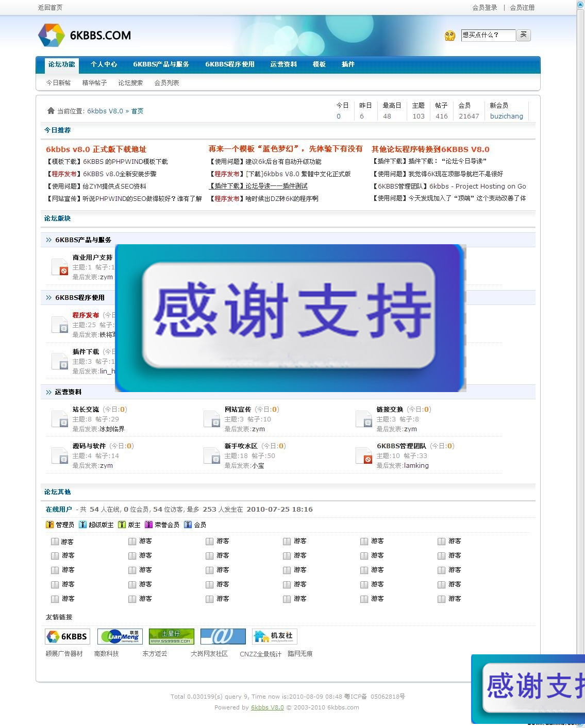This screenshot has width=585, height=728.
Task: Click the 版主 legend icon
Action: [x=122, y=524]
